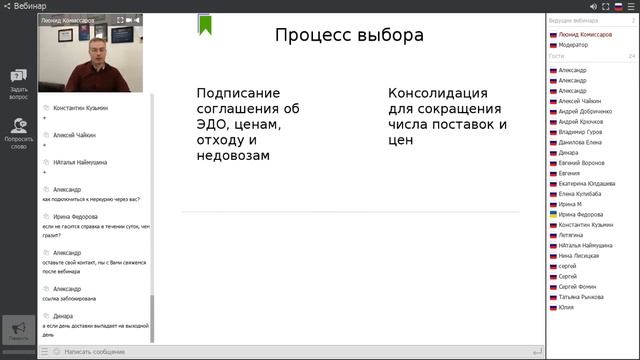Click the share icon beside Вебинар title
640x360 pixels.
tap(7, 6)
